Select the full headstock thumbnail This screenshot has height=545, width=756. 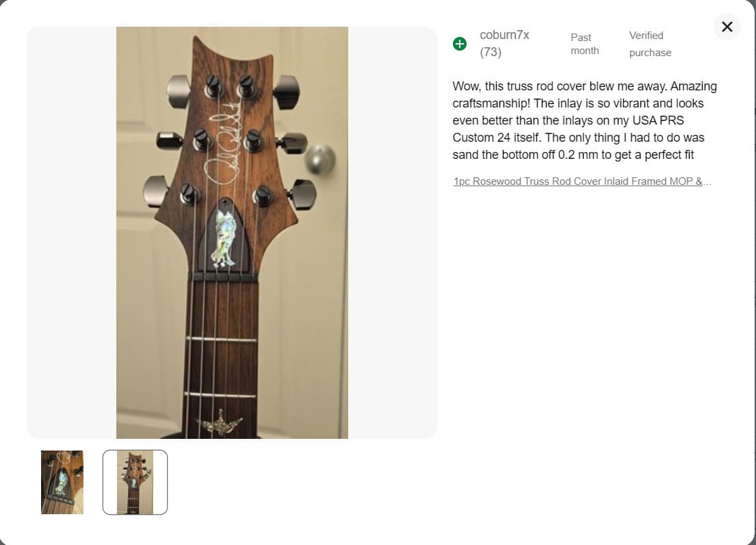point(135,482)
